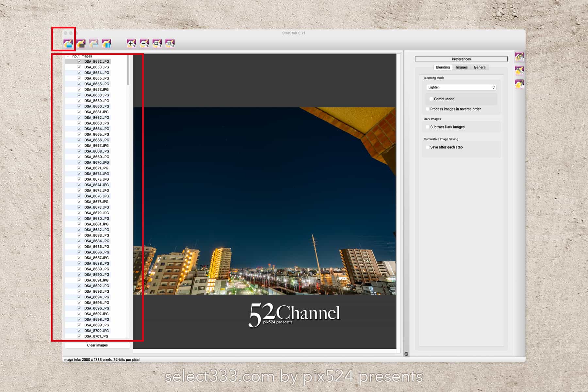Screen dimensions: 588x392
Task: Enable Subtract Dark Images option
Action: [x=428, y=127]
